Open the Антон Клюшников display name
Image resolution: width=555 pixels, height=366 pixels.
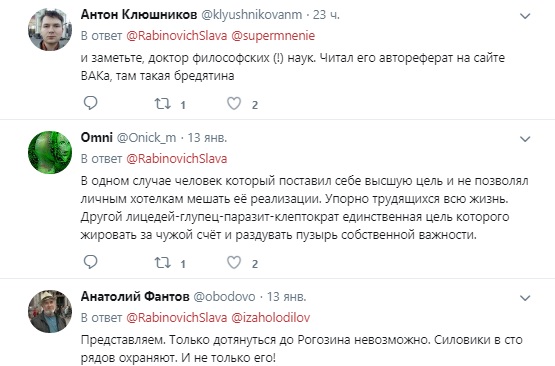click(139, 15)
